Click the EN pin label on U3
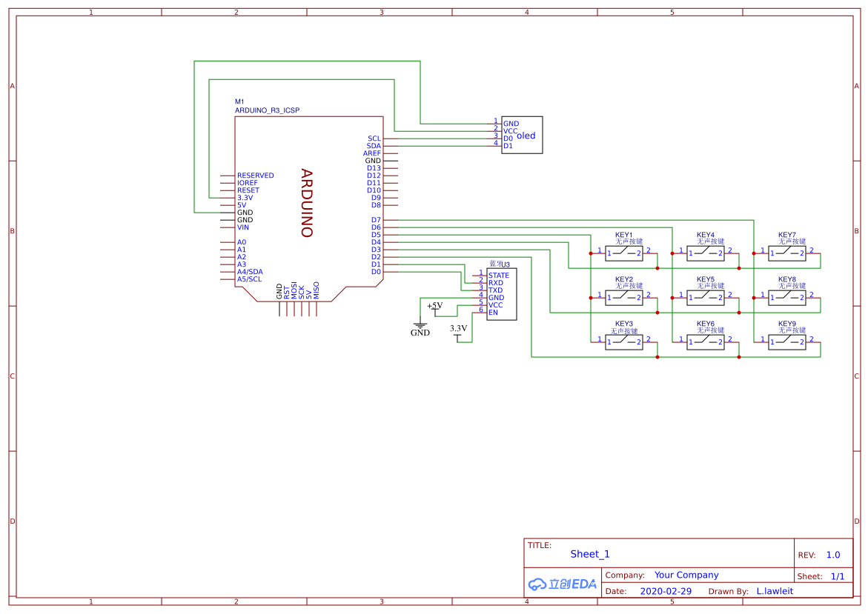This screenshot has height=614, width=868. pyautogui.click(x=493, y=313)
